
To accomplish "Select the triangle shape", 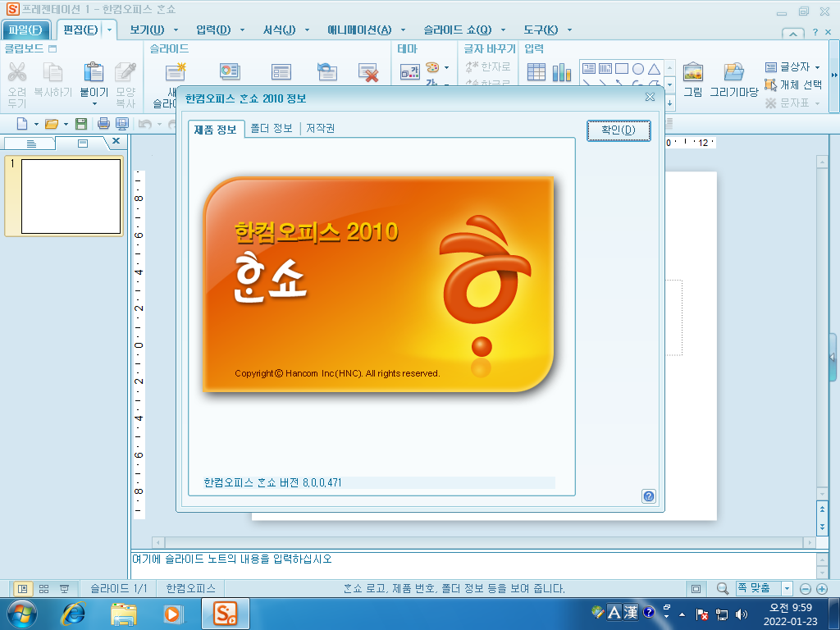I will (654, 69).
